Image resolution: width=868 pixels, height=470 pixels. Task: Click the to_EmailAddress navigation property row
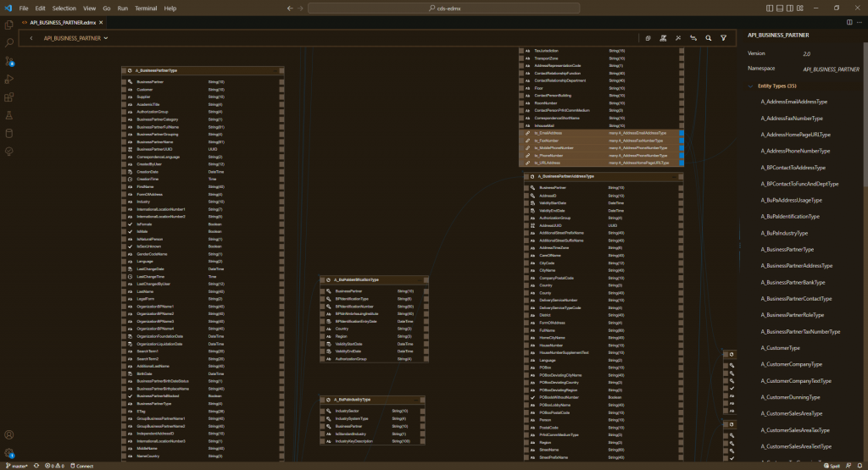click(x=601, y=133)
